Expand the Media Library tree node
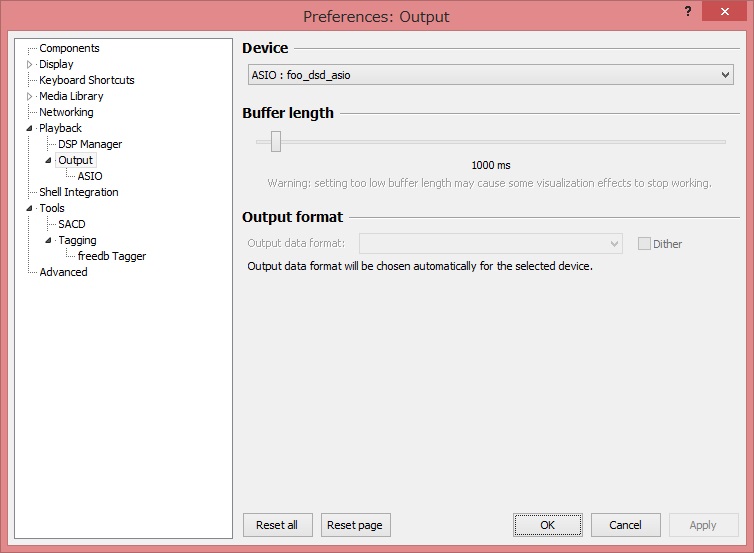The height and width of the screenshot is (553, 754). pos(29,96)
